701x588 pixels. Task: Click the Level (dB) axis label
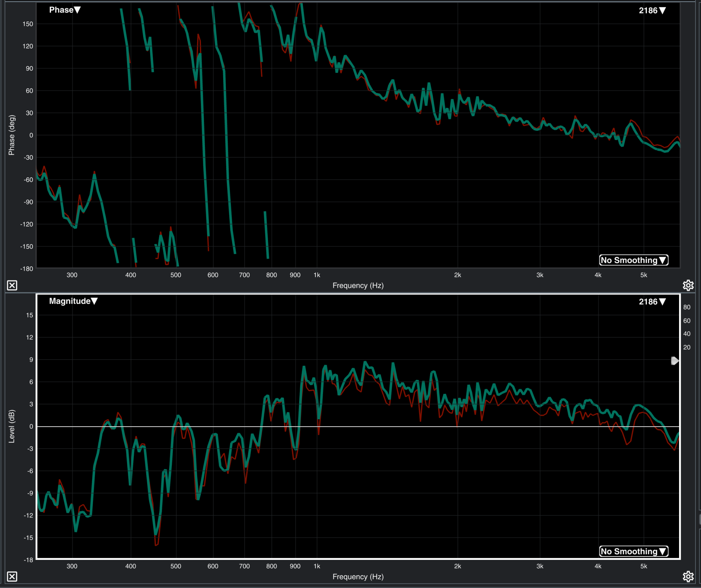[x=12, y=426]
